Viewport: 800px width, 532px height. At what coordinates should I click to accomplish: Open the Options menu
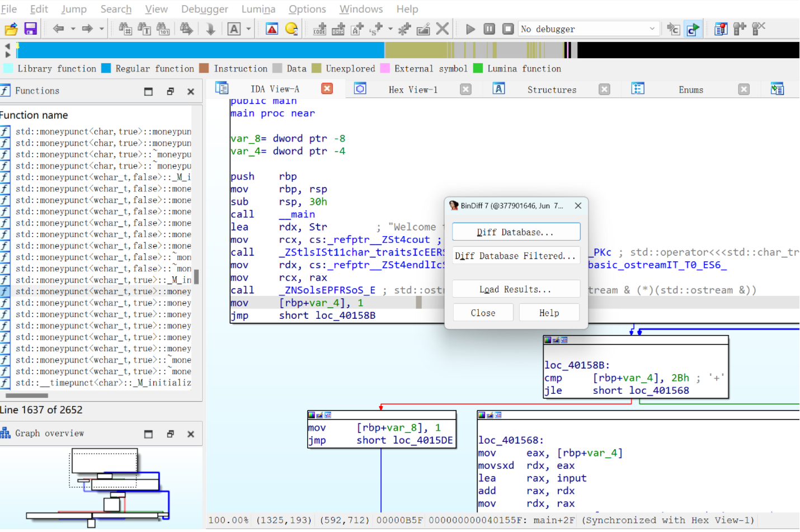[x=307, y=9]
